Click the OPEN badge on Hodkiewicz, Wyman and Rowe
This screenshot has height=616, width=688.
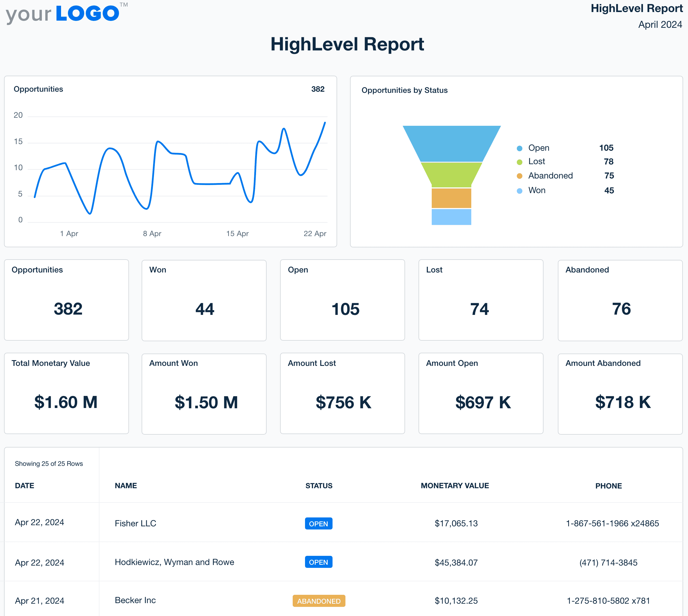point(318,562)
